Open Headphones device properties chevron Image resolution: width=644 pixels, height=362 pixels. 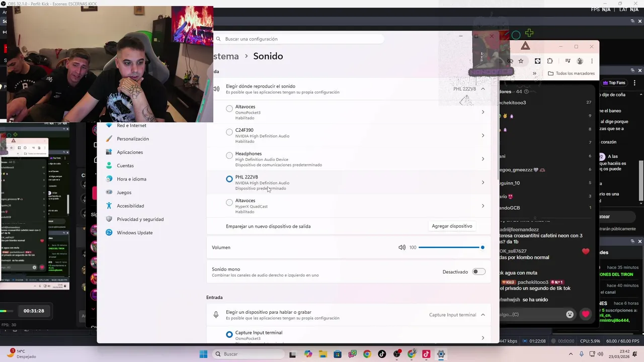point(482,159)
